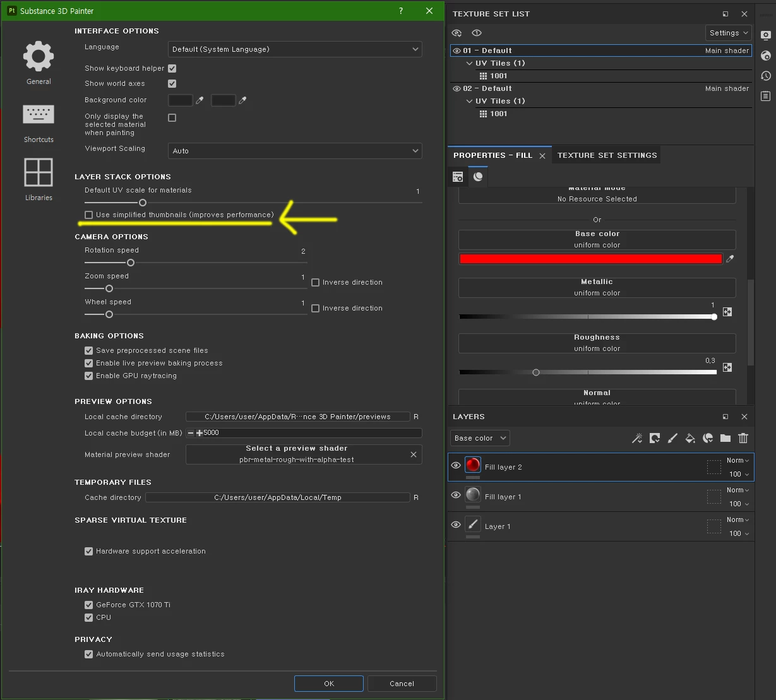This screenshot has height=700, width=776.
Task: Disable Enable GPU raytracing
Action: (x=88, y=376)
